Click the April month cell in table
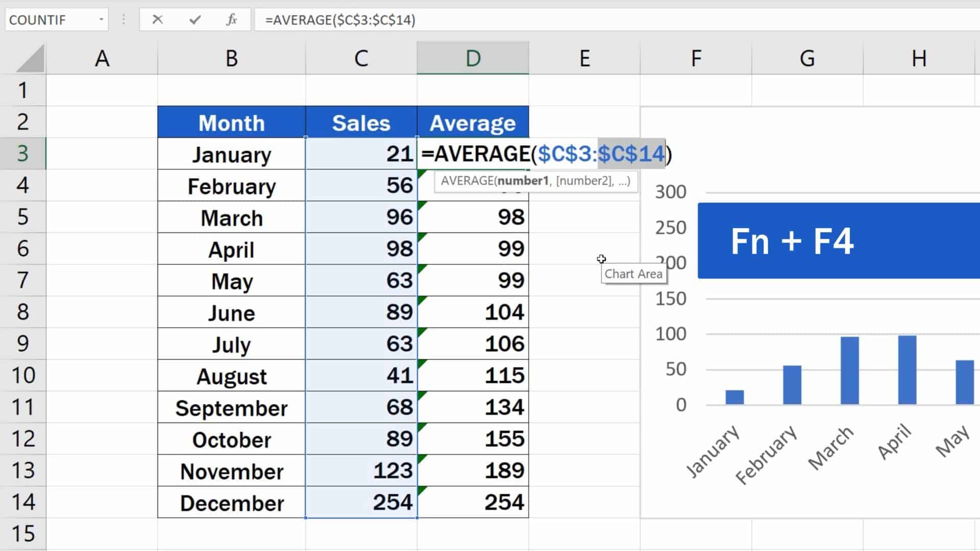This screenshot has width=980, height=551. point(232,249)
